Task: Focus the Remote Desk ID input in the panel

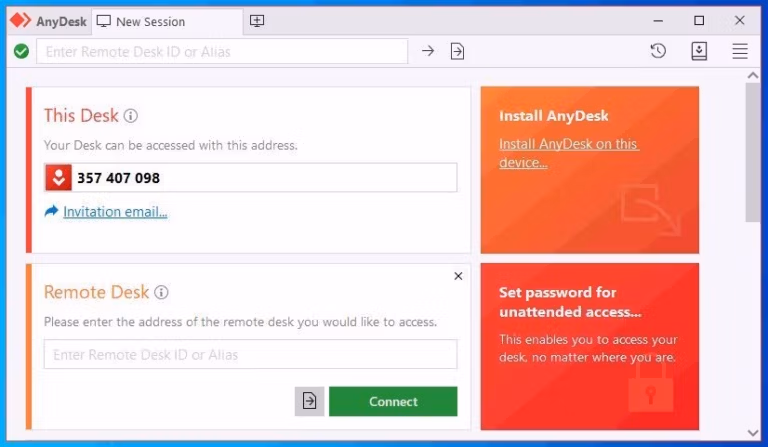Action: coord(250,354)
